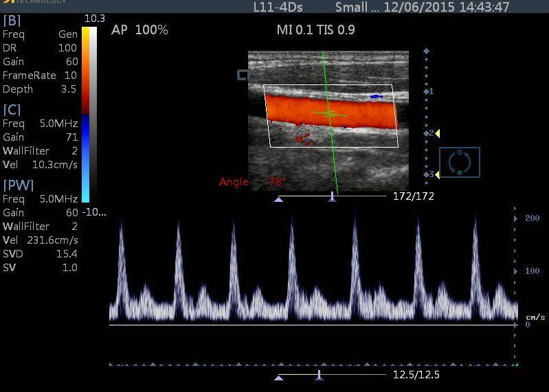549x392 pixels.
Task: Click the AP 100% acoustic power readout
Action: 139,30
